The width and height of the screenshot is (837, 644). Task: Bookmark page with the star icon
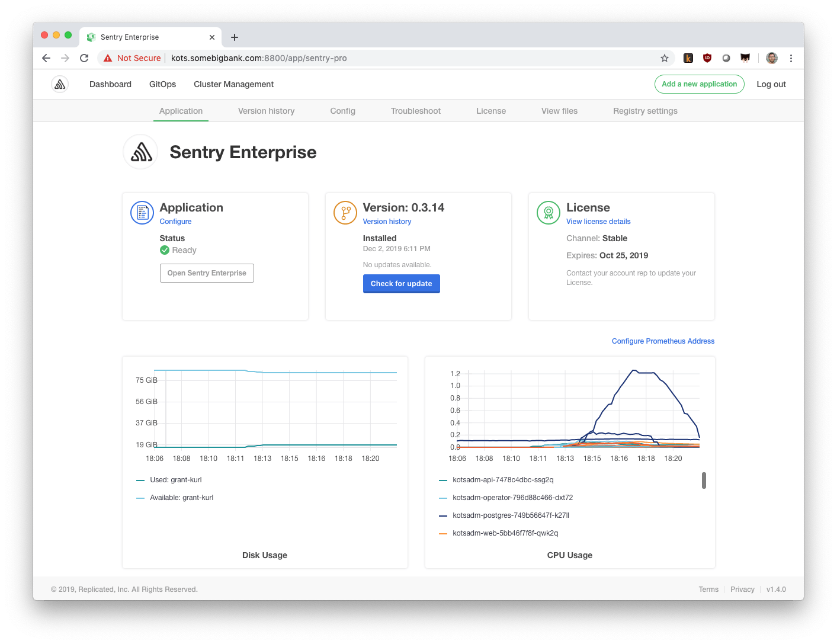pos(665,58)
